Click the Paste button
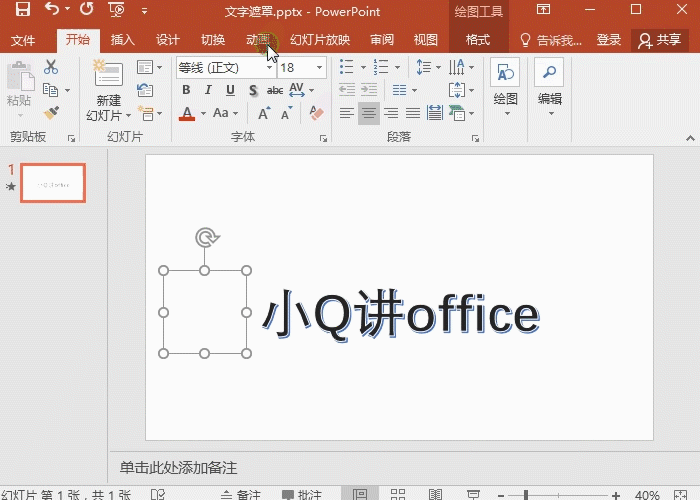The width and height of the screenshot is (700, 500). point(19,89)
